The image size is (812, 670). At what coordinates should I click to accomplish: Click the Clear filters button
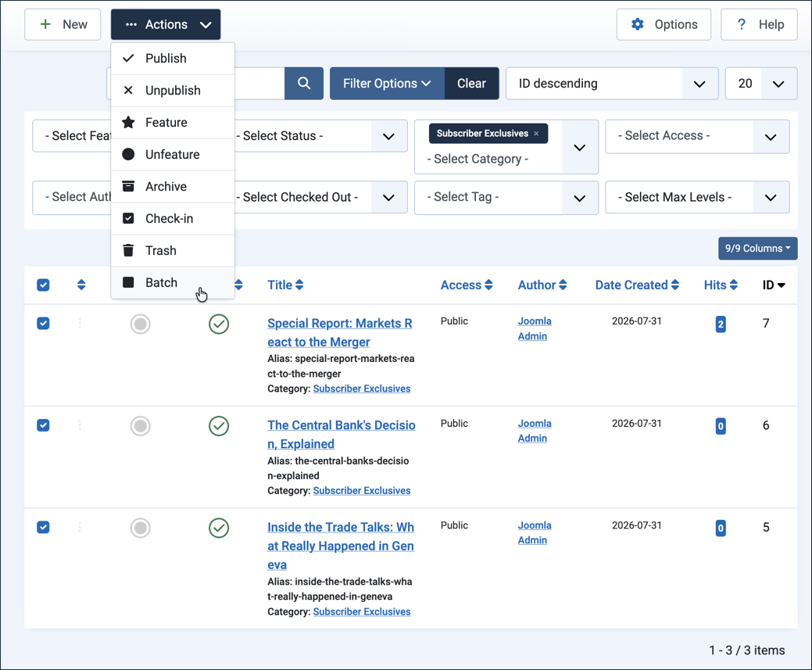click(471, 84)
